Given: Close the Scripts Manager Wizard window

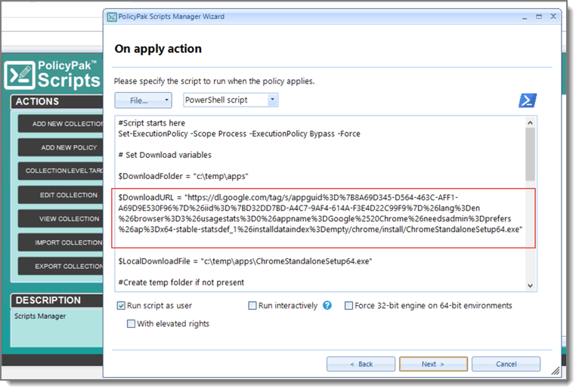Looking at the screenshot, I should tap(553, 17).
